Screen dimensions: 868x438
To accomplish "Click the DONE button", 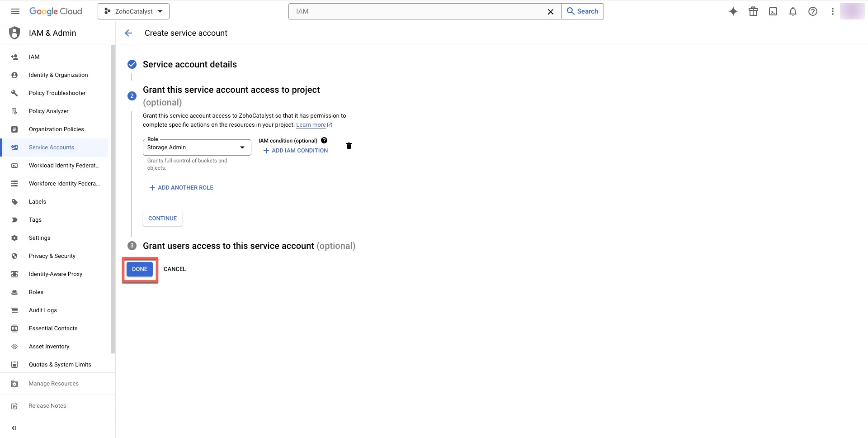I will click(140, 269).
